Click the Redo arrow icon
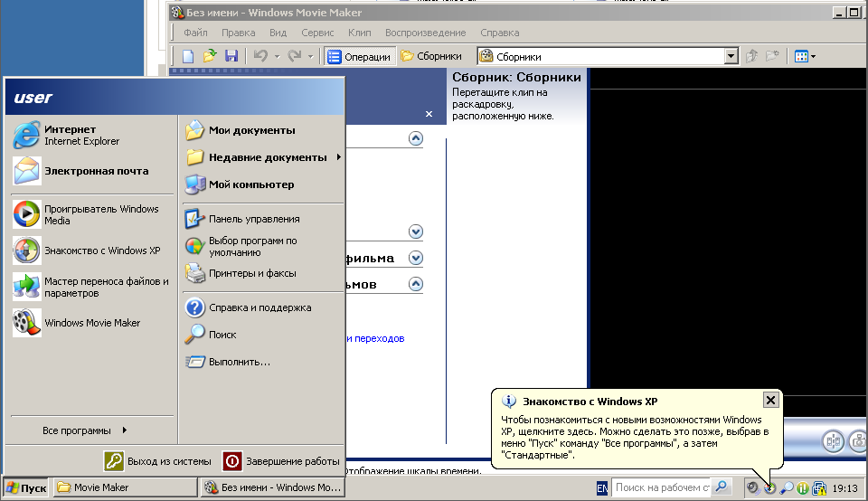 tap(295, 56)
